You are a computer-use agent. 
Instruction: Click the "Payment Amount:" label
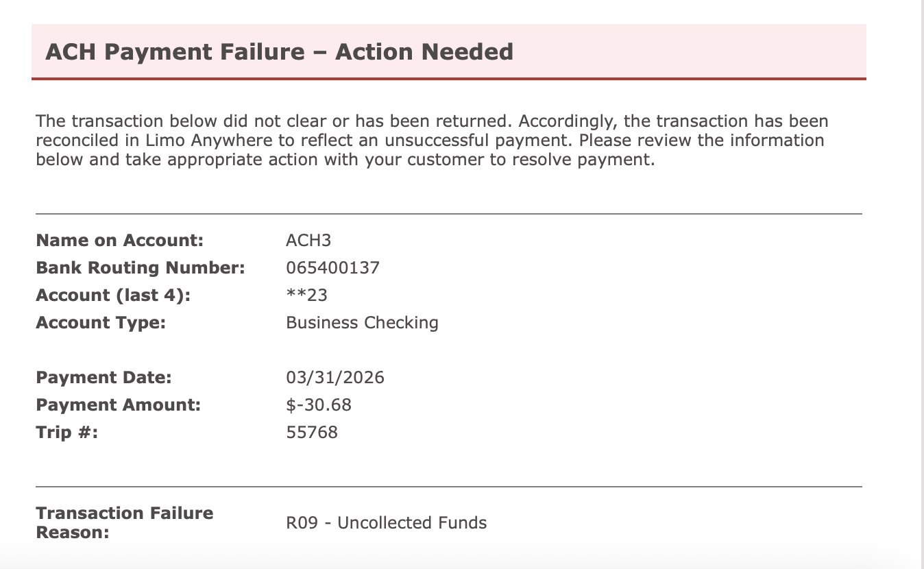(x=118, y=405)
